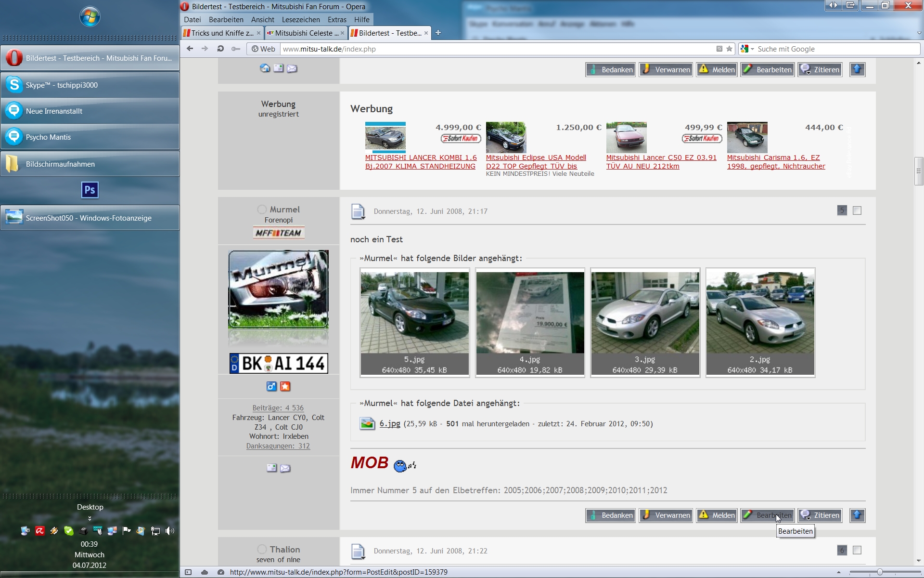Open closed tabs dropdown arrow at top right
Viewport: 924px width, 578px height.
(919, 33)
